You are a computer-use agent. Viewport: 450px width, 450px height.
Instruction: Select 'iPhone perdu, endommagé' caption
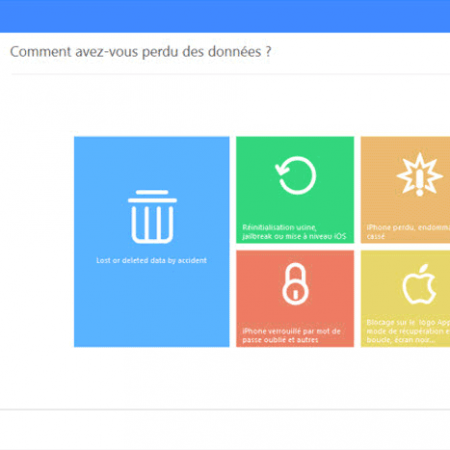(408, 232)
